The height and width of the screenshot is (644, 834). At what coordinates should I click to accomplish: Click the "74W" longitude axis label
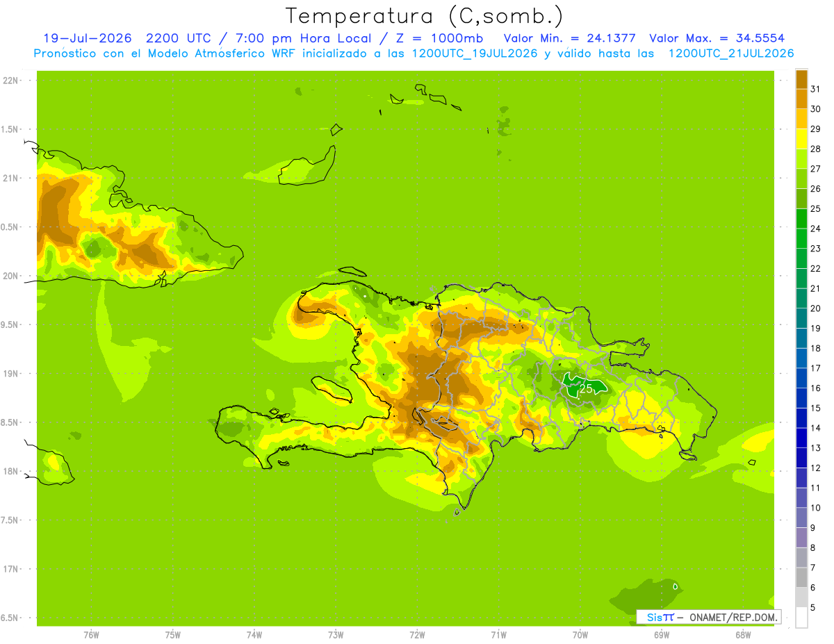(254, 635)
